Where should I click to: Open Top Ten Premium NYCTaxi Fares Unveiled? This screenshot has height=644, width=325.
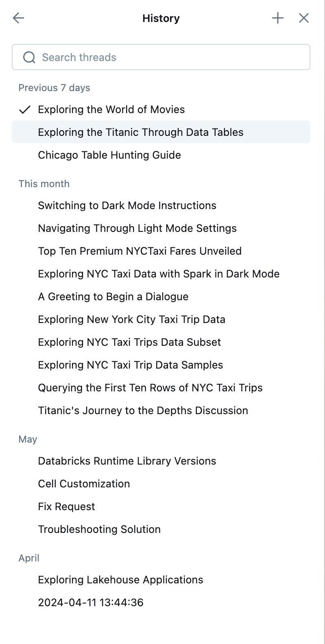[140, 251]
